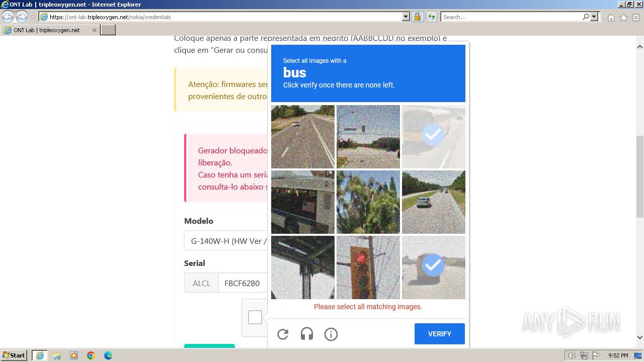Open File Explorer from the taskbar
644x362 pixels.
click(57, 355)
